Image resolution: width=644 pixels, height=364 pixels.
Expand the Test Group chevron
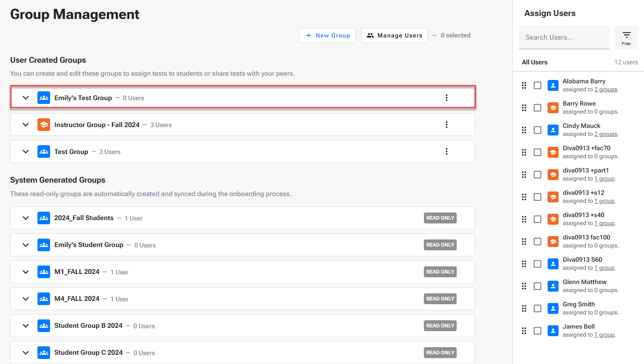pos(26,151)
